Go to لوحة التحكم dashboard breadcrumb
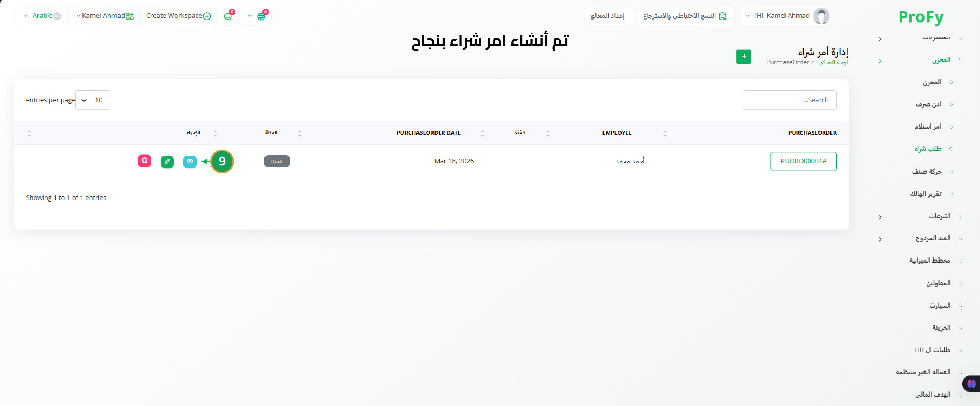 tap(834, 62)
